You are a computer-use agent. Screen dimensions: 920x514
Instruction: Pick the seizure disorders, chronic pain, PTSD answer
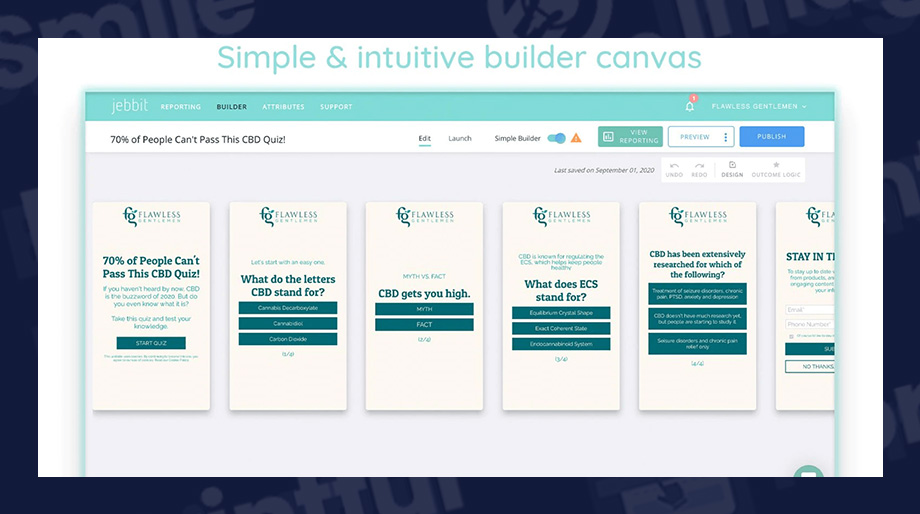(x=697, y=293)
